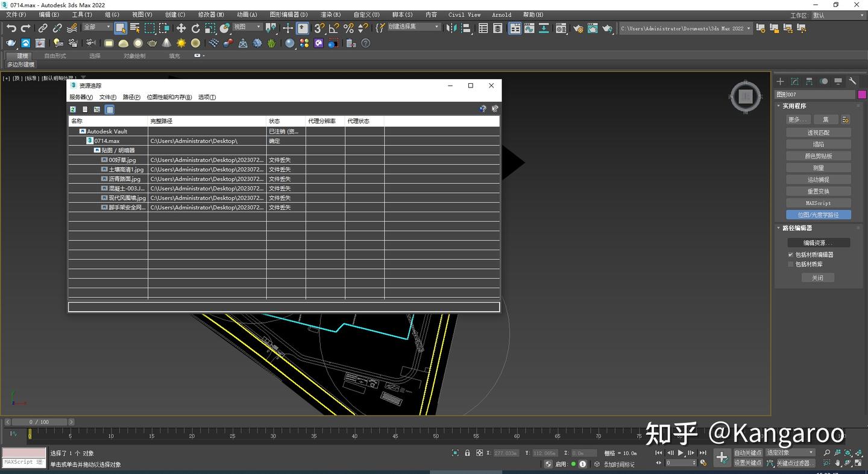Image resolution: width=868 pixels, height=474 pixels.
Task: Click the 编辑资源... button
Action: [819, 242]
